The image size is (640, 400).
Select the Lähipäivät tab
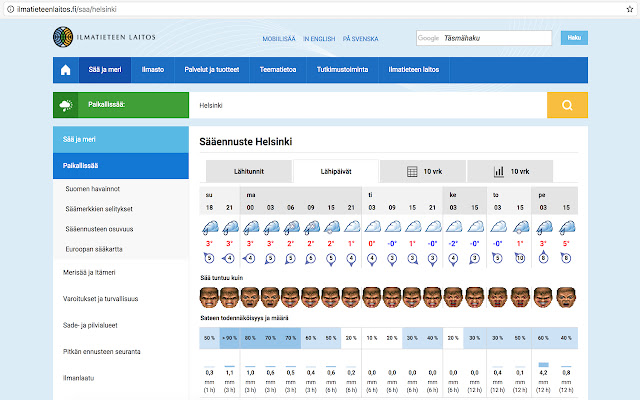(x=336, y=171)
